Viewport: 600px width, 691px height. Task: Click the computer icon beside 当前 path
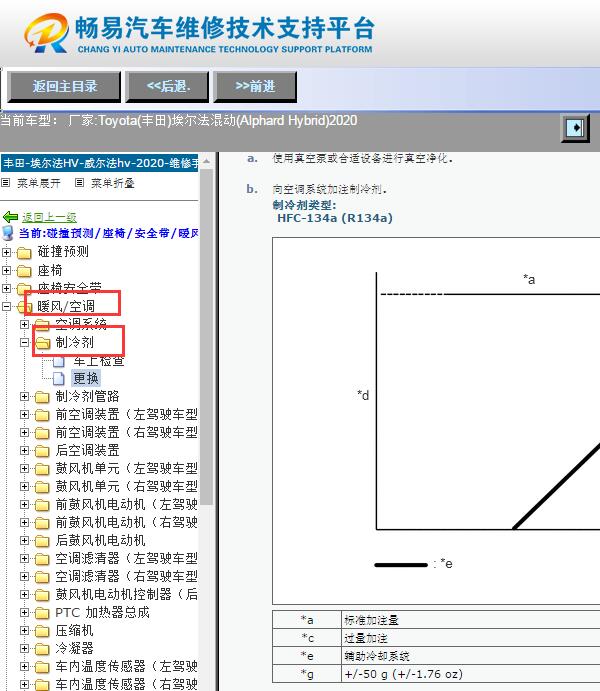[x=8, y=233]
